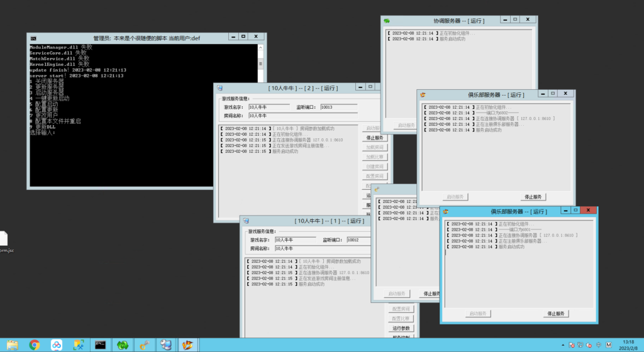Open the taskbar clock showing 13:18

pyautogui.click(x=628, y=344)
